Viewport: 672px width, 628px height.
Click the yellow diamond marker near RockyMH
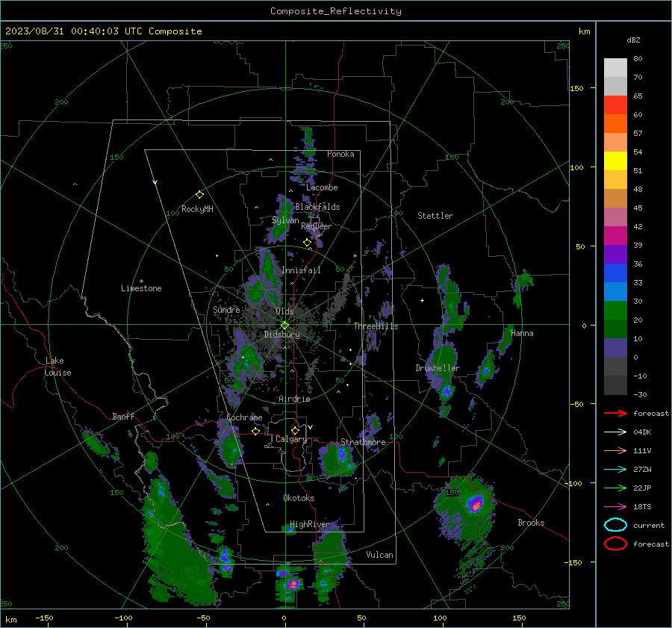coord(199,195)
